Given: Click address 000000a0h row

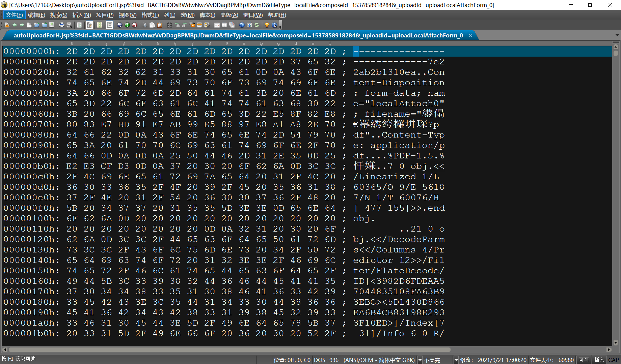Looking at the screenshot, I should tap(31, 156).
